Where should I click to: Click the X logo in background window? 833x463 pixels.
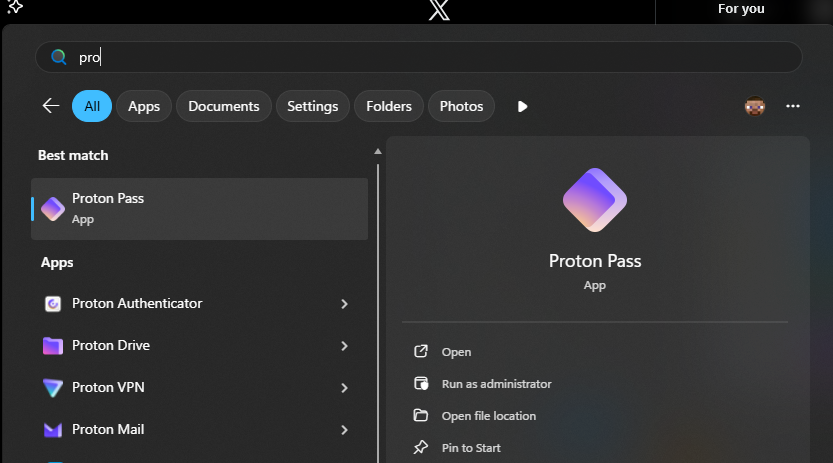tap(439, 10)
